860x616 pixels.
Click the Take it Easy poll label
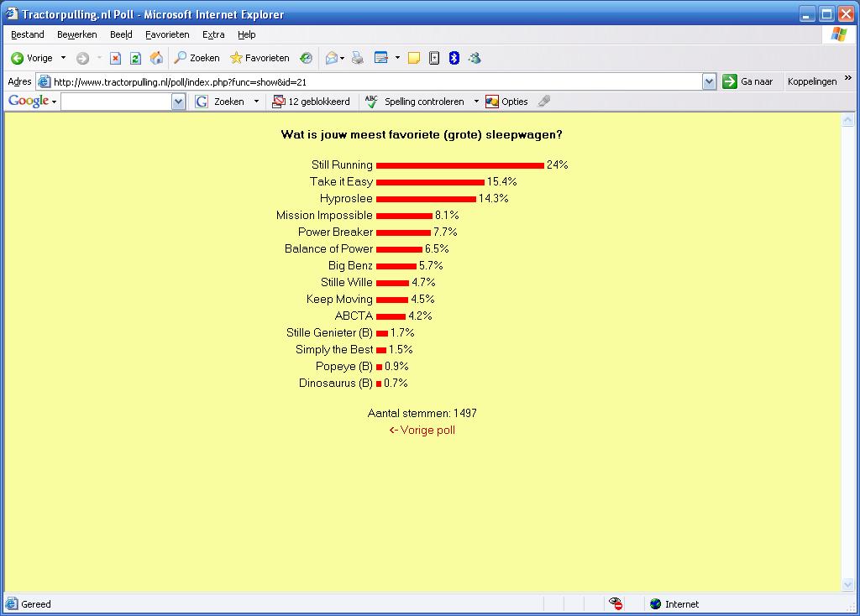pyautogui.click(x=341, y=182)
